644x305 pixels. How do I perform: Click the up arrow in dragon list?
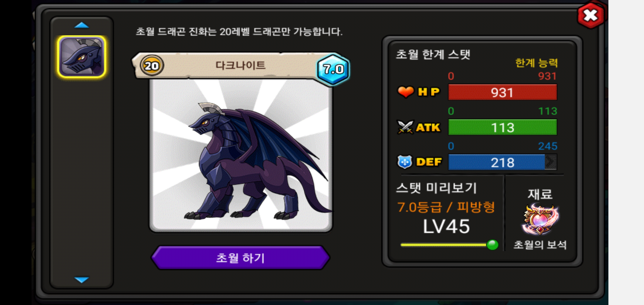coord(82,25)
